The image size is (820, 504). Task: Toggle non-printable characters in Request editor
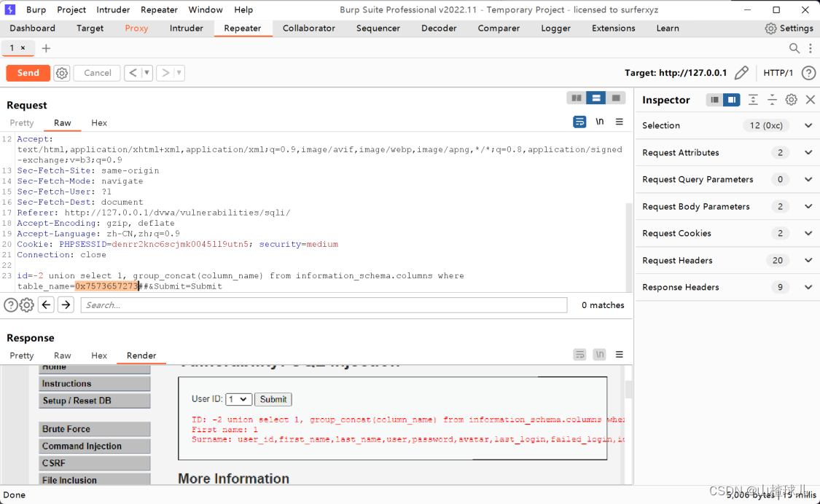[x=599, y=122]
